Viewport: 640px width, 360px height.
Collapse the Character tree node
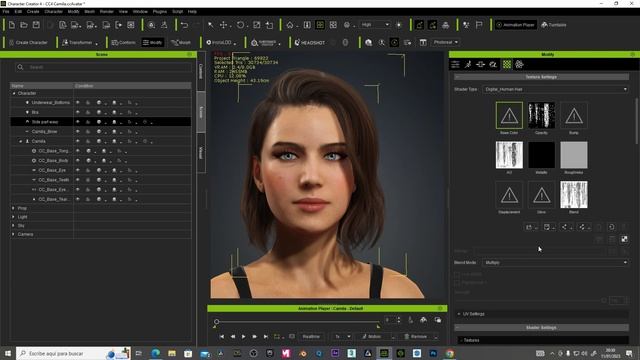pyautogui.click(x=14, y=93)
